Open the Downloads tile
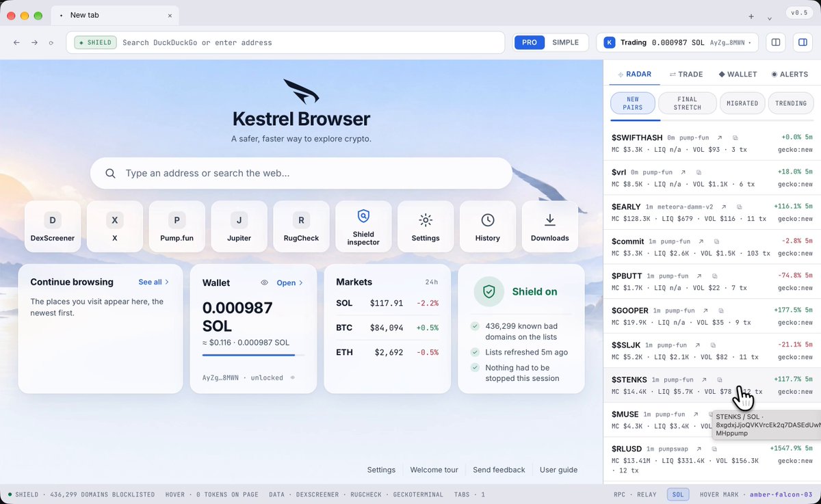Viewport: 821px width, 504px height. pos(550,226)
